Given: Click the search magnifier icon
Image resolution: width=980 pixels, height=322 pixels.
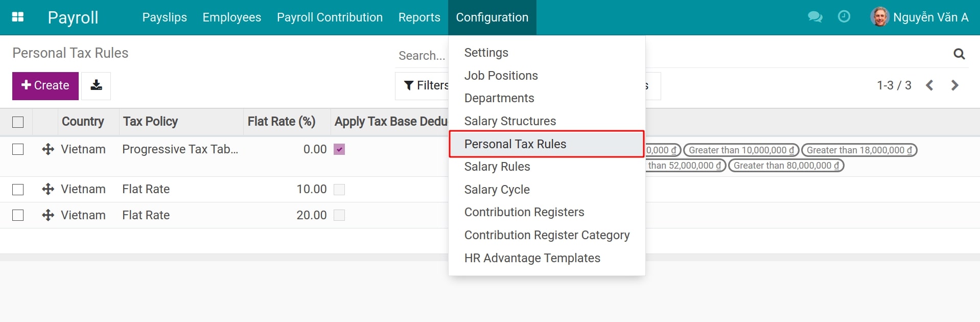Looking at the screenshot, I should click(960, 54).
